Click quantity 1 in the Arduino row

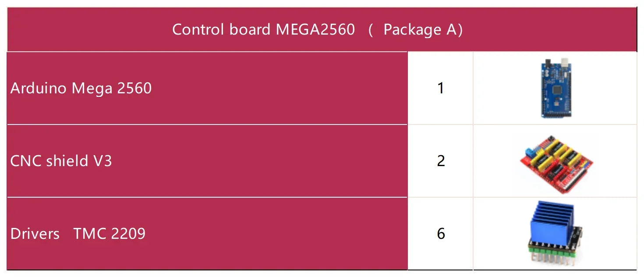441,88
